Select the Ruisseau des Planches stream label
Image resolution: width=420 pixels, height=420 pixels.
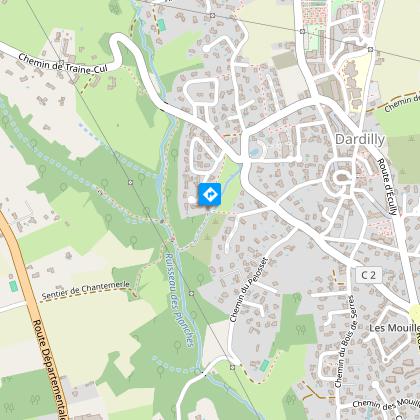179,300
